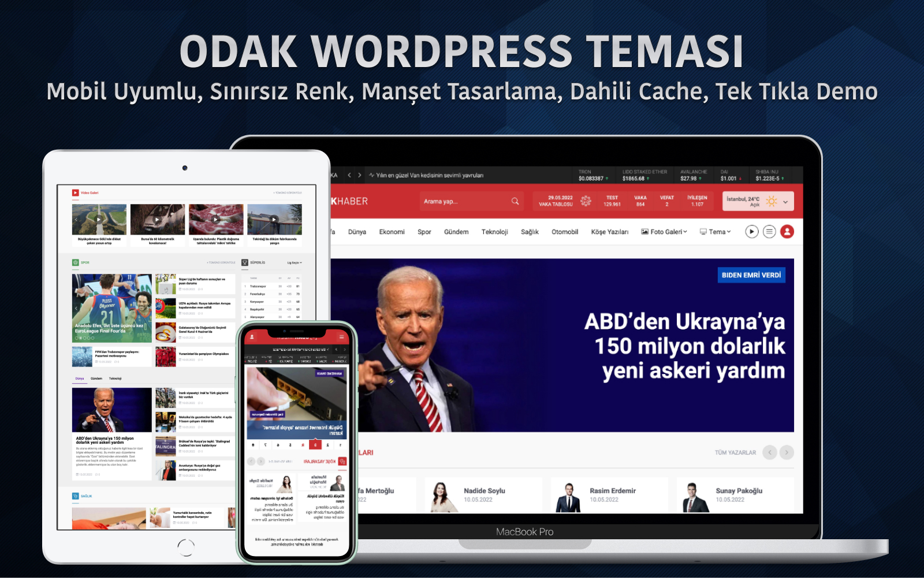Click the red user account icon on laptop
Image resolution: width=924 pixels, height=578 pixels.
tap(787, 232)
